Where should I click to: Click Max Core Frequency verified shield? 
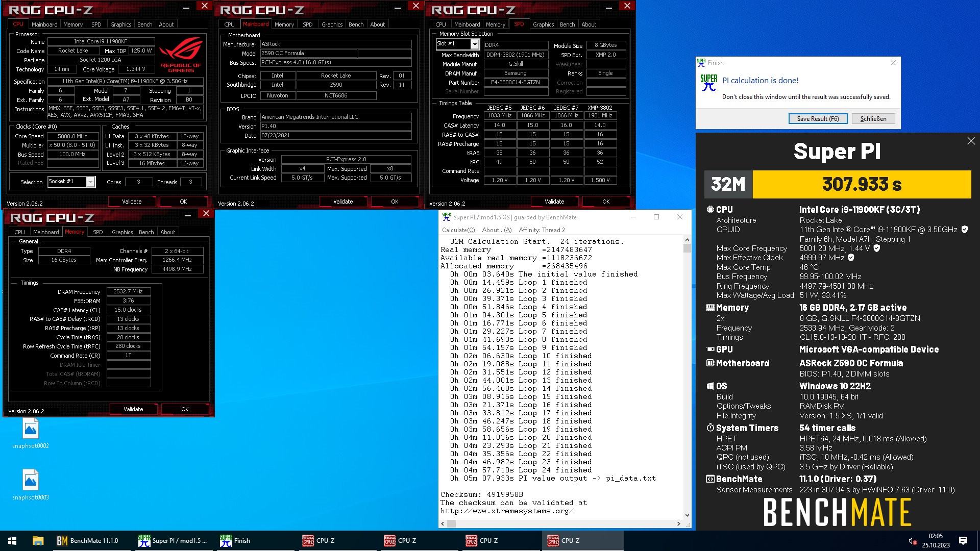877,248
